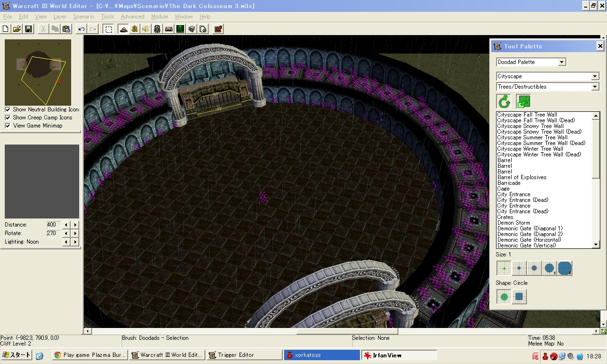Click the map minimap preview
This screenshot has height=364, width=607.
[38, 72]
